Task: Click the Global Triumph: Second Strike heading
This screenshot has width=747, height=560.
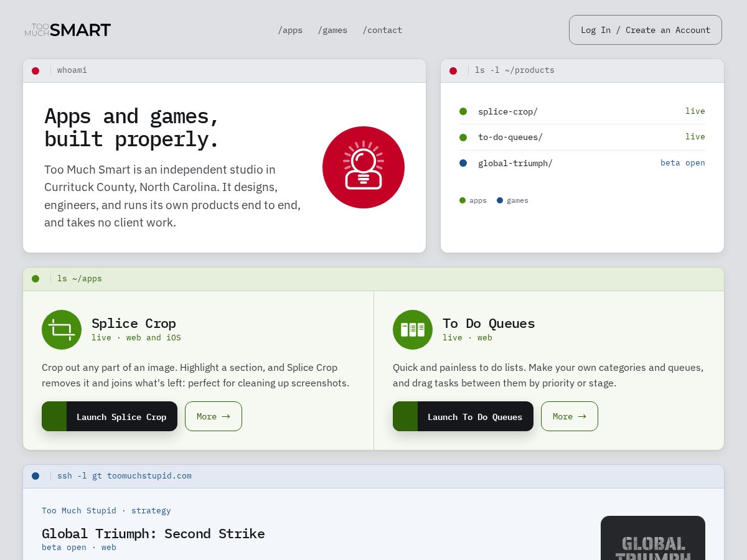Action: click(x=153, y=534)
